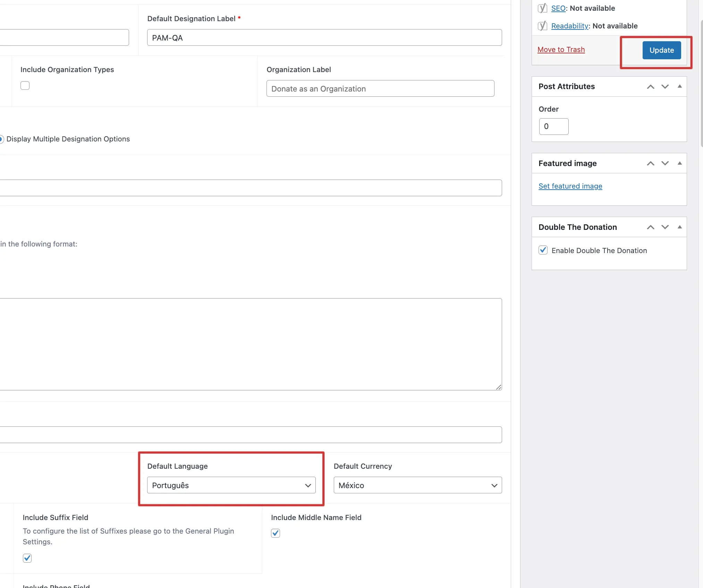This screenshot has width=703, height=588.
Task: Move Featured image panel up
Action: (650, 163)
